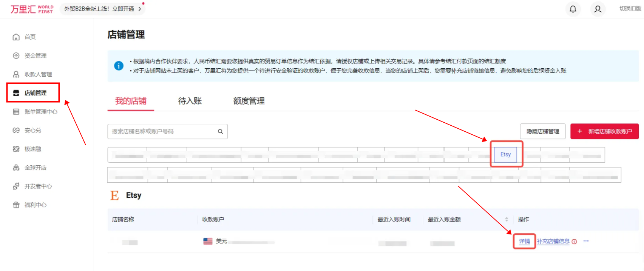Expand the 外贸B2B全新上线 banner arrow
Viewport: 644px width, 271px height.
140,9
